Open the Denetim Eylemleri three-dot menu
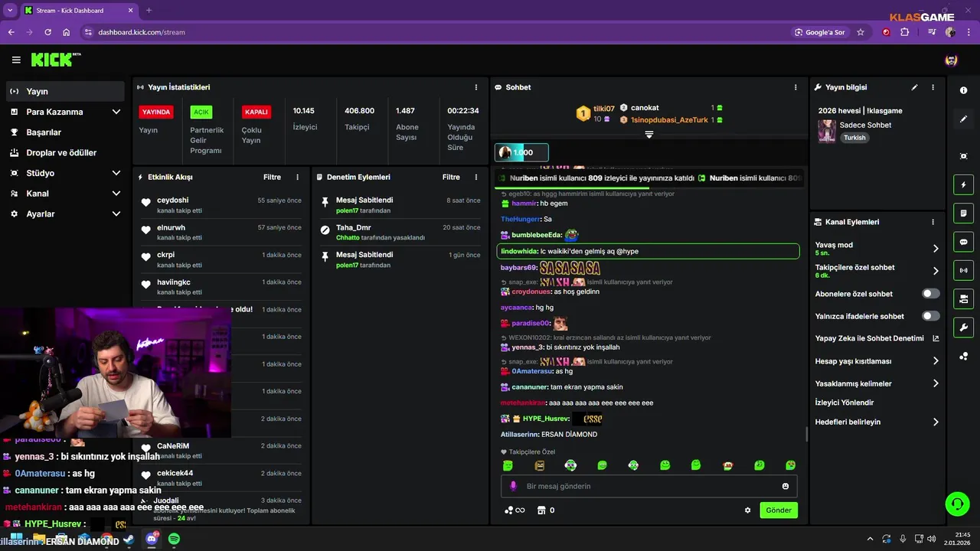The width and height of the screenshot is (980, 551). (x=476, y=177)
